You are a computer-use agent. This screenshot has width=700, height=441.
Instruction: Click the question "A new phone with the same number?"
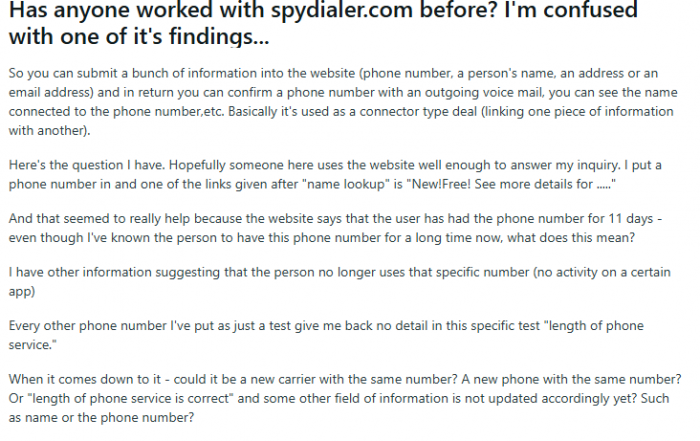(571, 379)
